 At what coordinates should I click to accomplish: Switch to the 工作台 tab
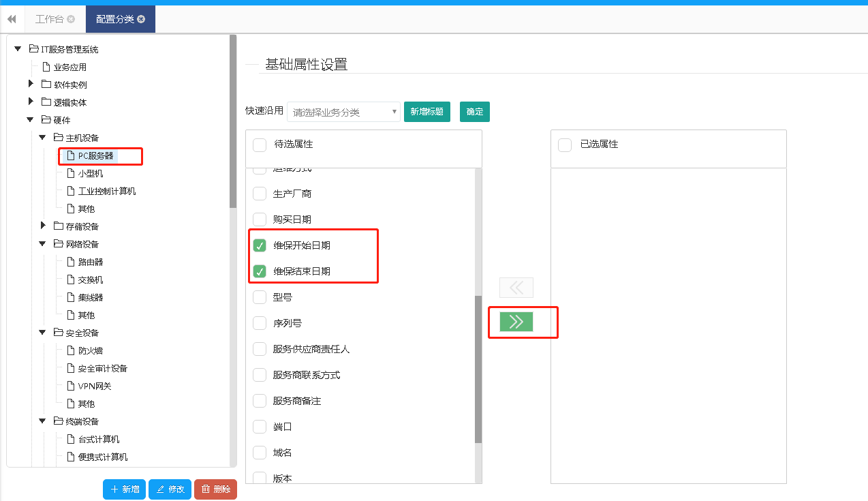pos(51,19)
